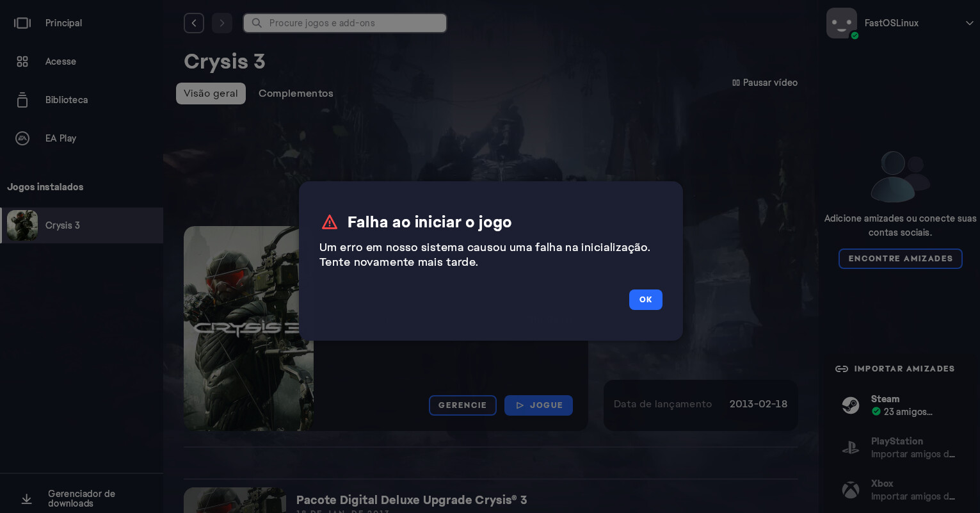Viewport: 980px width, 513px height.
Task: Click the green checkmark next to Steam friends
Action: (876, 412)
